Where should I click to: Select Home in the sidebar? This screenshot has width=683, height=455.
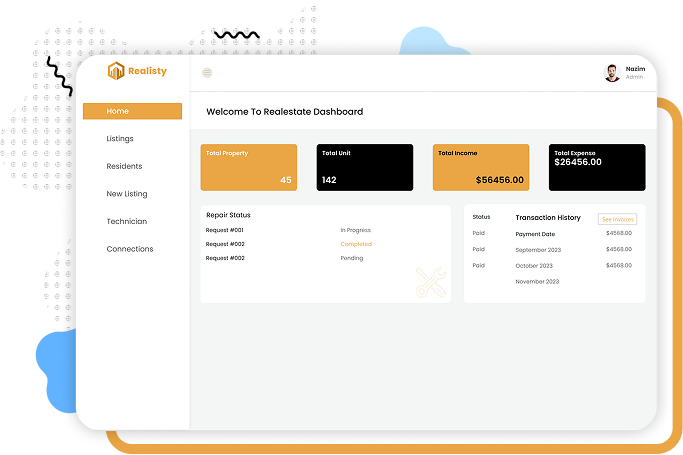tap(132, 111)
